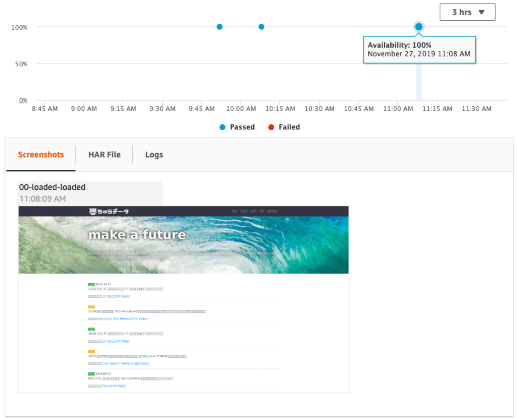Click the 11:00 AM x-axis label
Viewport: 517px width, 420px height.
[x=398, y=109]
